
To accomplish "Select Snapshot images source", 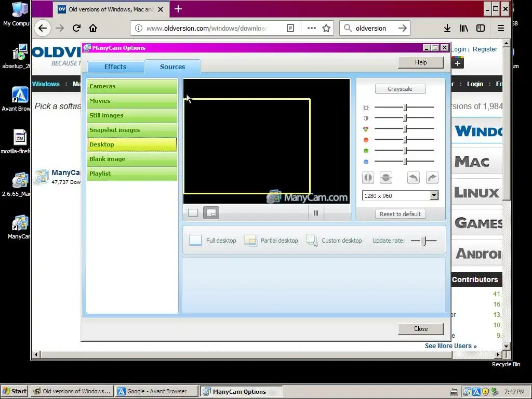I will (x=132, y=130).
